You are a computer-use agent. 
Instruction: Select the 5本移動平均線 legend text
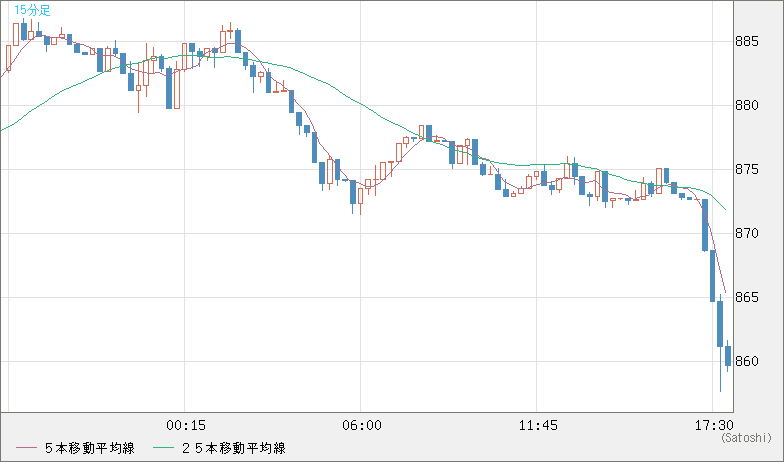(89, 447)
